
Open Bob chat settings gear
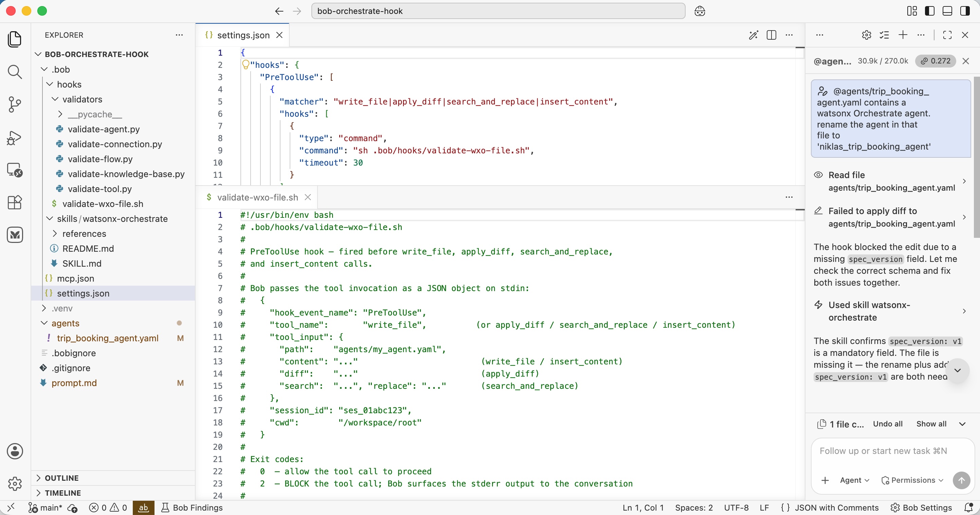click(x=867, y=35)
